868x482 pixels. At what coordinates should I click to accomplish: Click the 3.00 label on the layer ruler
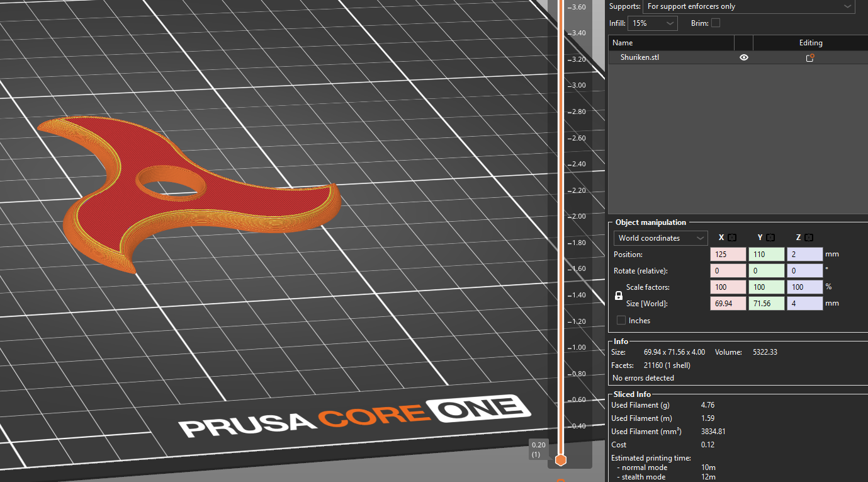pos(578,85)
